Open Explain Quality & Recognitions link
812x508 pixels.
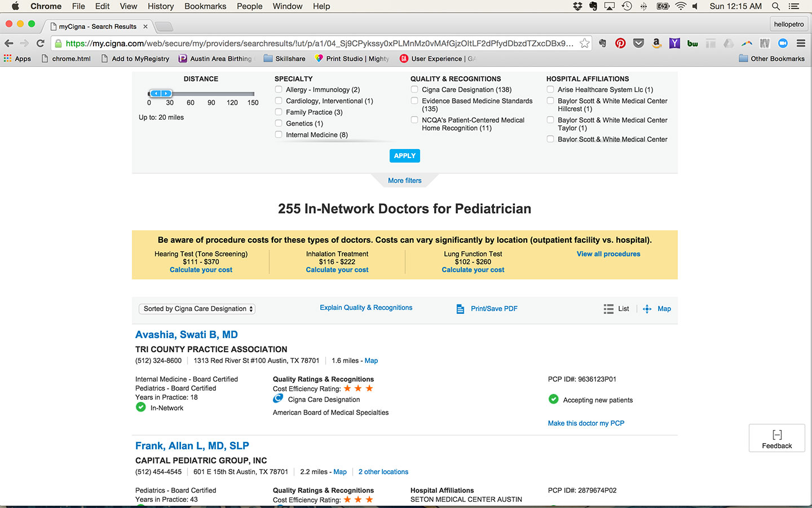pyautogui.click(x=366, y=308)
